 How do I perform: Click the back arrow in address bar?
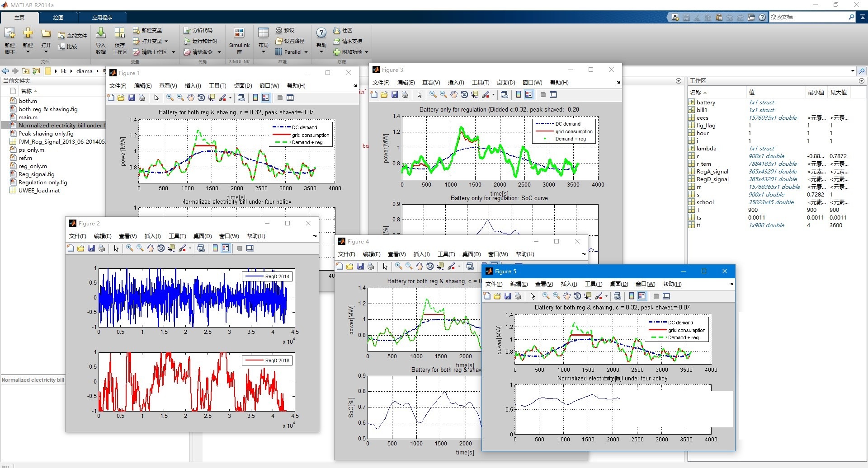tap(5, 71)
